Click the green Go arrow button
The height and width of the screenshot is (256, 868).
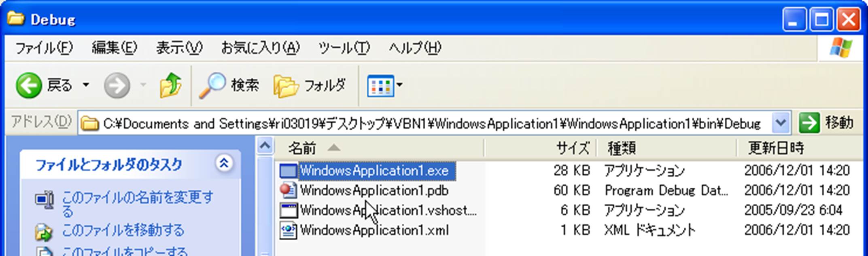pos(809,123)
